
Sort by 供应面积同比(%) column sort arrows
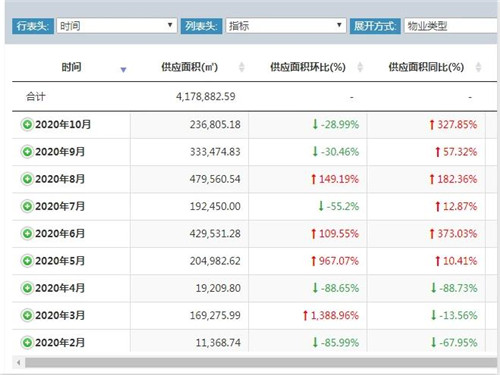[x=478, y=67]
